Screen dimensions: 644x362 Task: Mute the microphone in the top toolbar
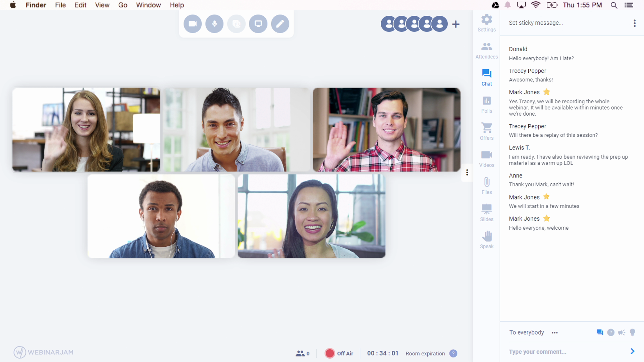(x=214, y=24)
